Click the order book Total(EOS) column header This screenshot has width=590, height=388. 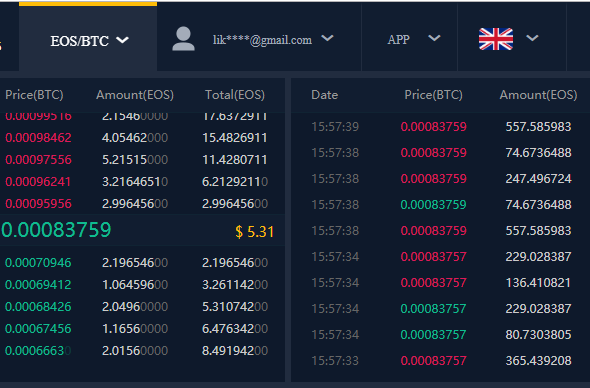(235, 95)
